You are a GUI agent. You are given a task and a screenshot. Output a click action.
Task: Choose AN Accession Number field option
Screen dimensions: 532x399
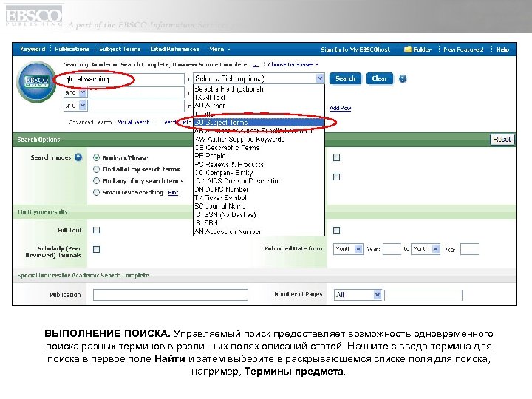click(x=259, y=231)
